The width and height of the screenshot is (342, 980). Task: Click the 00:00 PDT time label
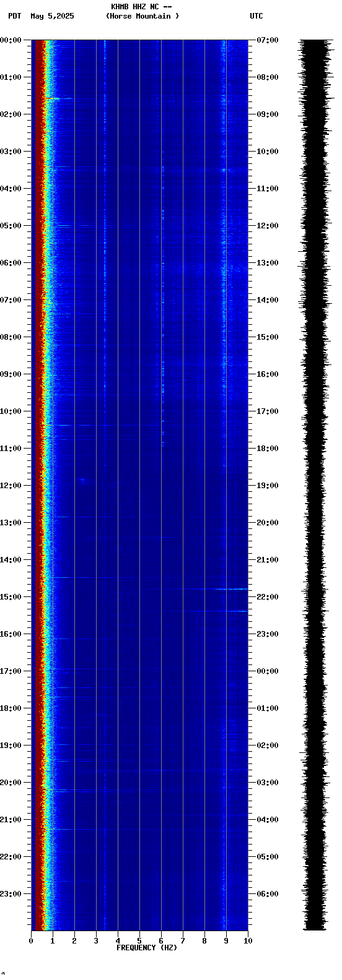click(11, 40)
